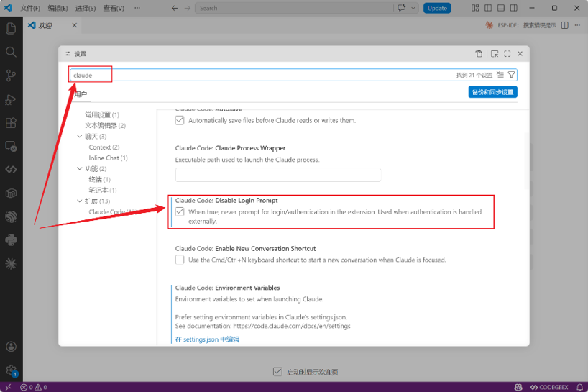Open editor more actions ellipsis

point(577,25)
